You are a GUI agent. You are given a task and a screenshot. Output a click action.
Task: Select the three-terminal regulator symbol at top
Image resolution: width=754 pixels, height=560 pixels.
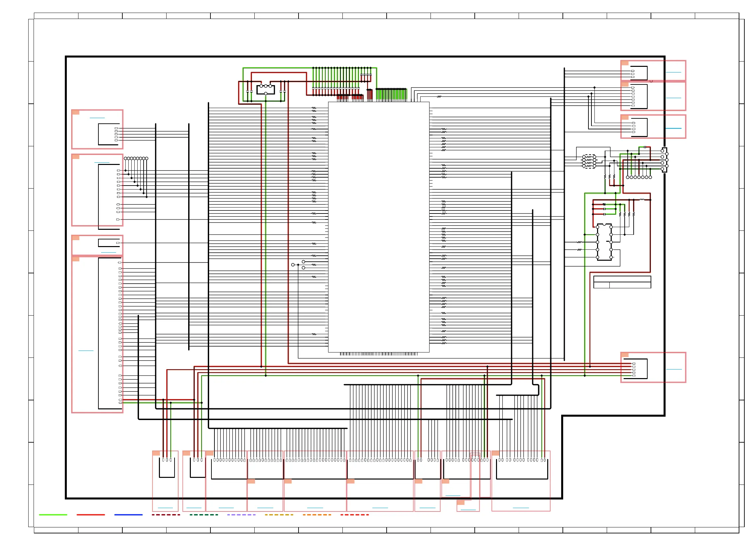265,89
